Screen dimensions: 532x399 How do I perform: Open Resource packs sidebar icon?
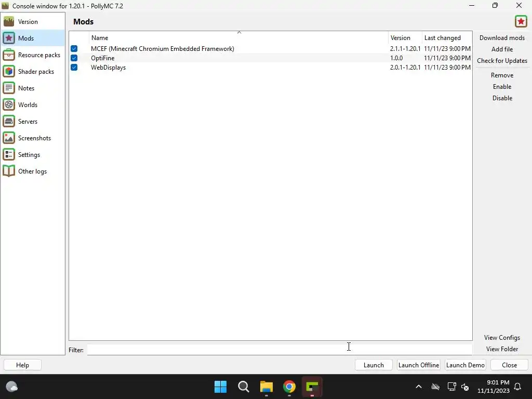pos(9,55)
